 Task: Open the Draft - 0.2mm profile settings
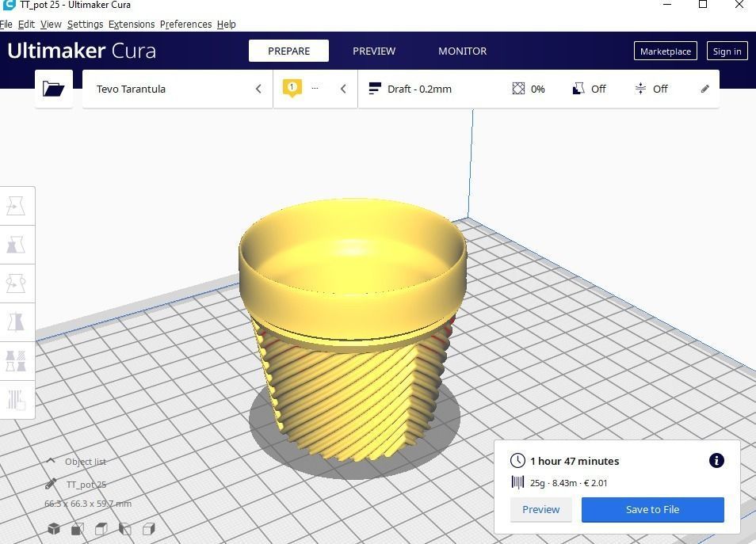pos(419,89)
